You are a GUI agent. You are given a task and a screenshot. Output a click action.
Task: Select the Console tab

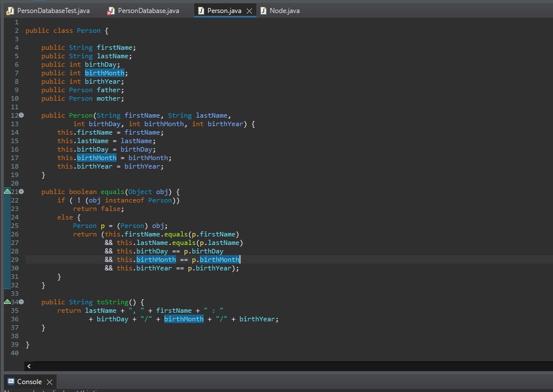coord(29,382)
